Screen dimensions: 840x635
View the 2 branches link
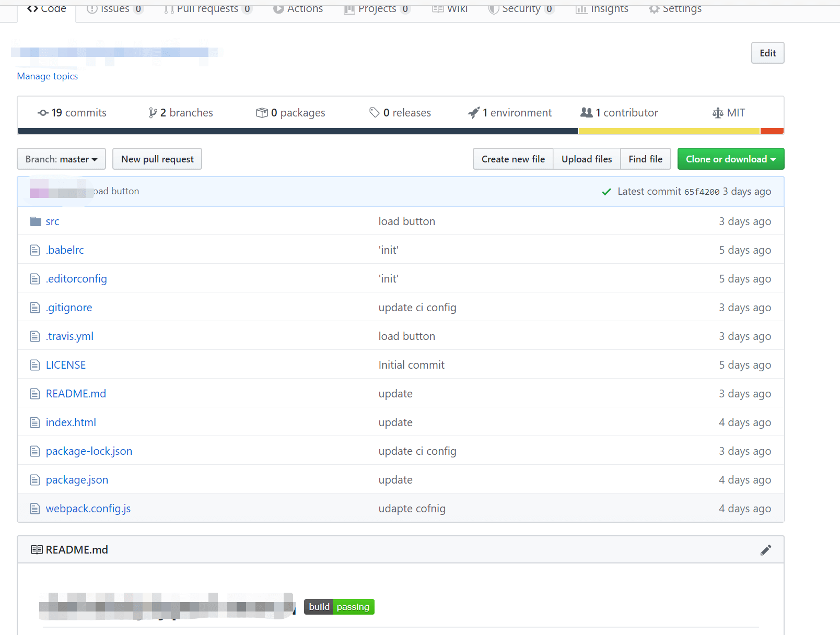pyautogui.click(x=181, y=113)
